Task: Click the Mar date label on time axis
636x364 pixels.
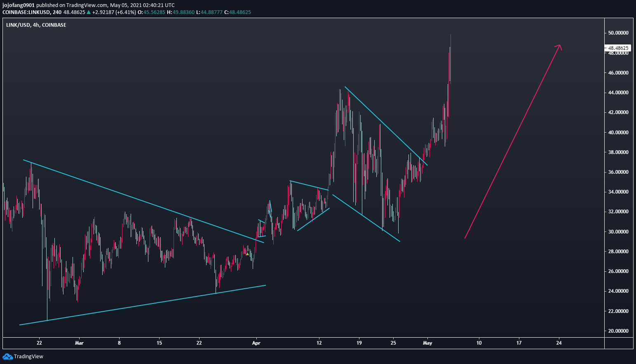Action: click(x=79, y=343)
